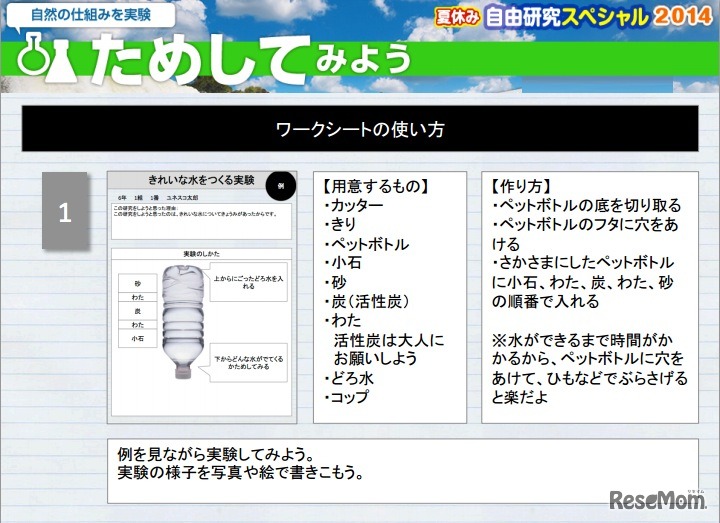Click the きれいな水をつくる実験 worksheet title
This screenshot has width=720, height=523.
click(x=201, y=180)
